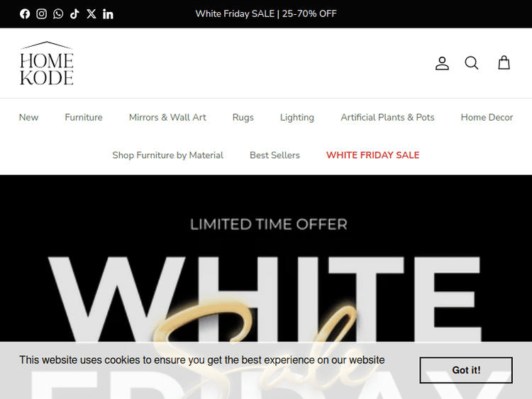Viewport: 532px width, 399px height.
Task: Open the X (Twitter) icon
Action: click(92, 14)
